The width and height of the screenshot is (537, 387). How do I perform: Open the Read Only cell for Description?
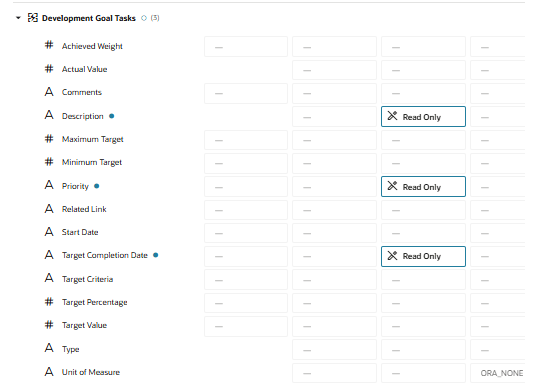point(423,116)
